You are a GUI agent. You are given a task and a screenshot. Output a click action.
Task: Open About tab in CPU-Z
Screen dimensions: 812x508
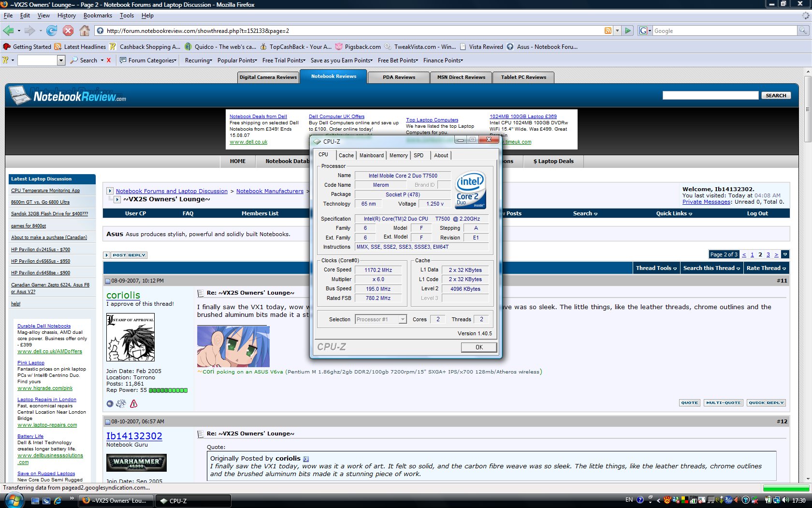(x=441, y=155)
